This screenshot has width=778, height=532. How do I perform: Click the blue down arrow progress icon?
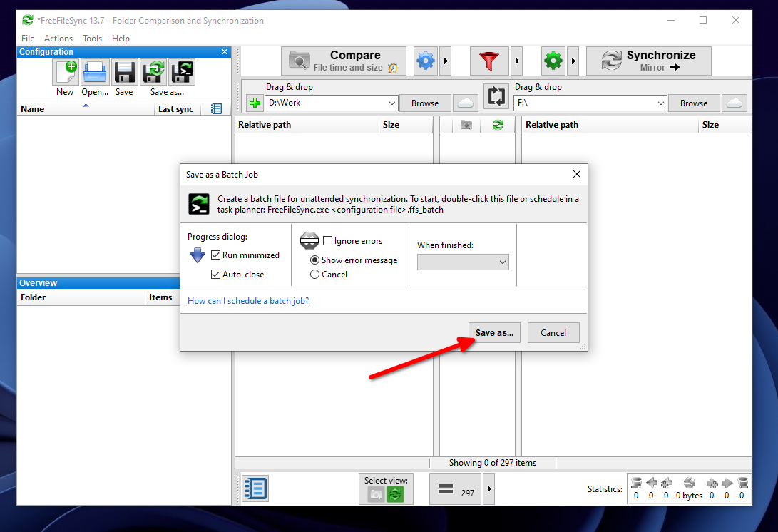click(x=198, y=255)
